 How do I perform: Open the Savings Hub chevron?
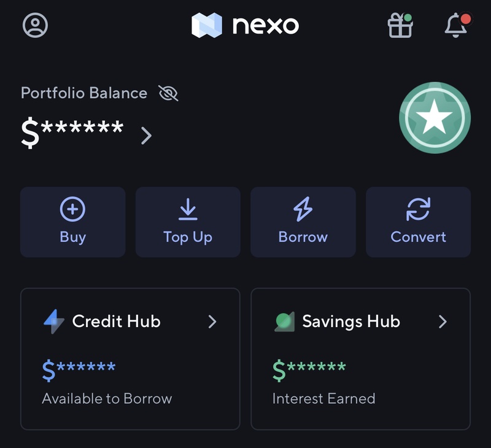(x=443, y=322)
